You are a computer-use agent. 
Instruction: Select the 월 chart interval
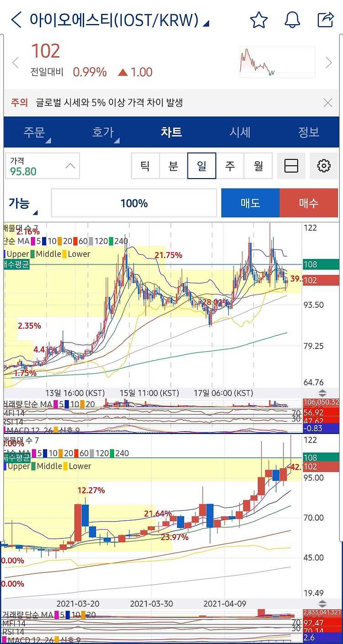pyautogui.click(x=258, y=166)
